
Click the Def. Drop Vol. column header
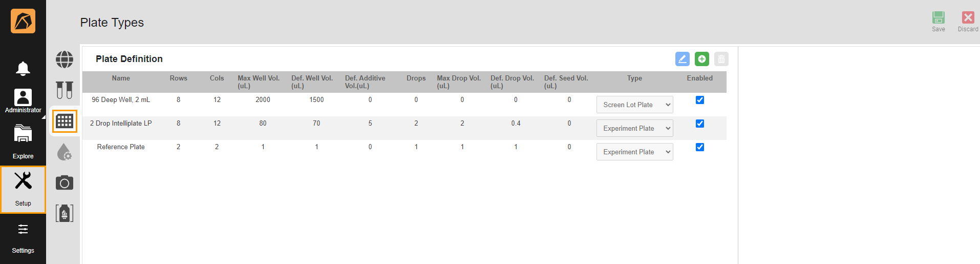[x=512, y=82]
